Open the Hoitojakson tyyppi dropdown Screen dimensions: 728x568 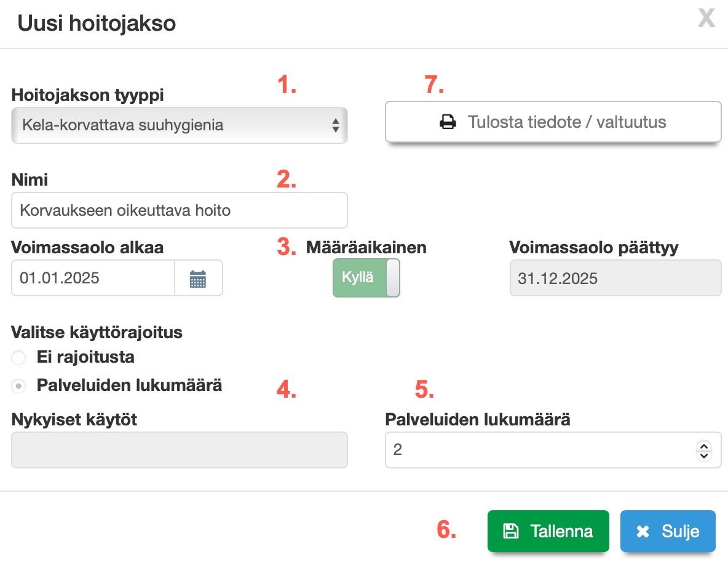tap(179, 125)
